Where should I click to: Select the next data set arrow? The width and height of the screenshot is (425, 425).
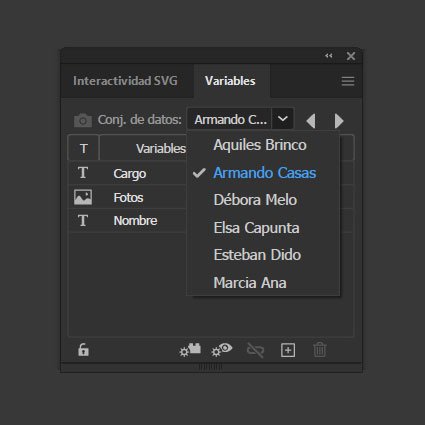point(339,121)
